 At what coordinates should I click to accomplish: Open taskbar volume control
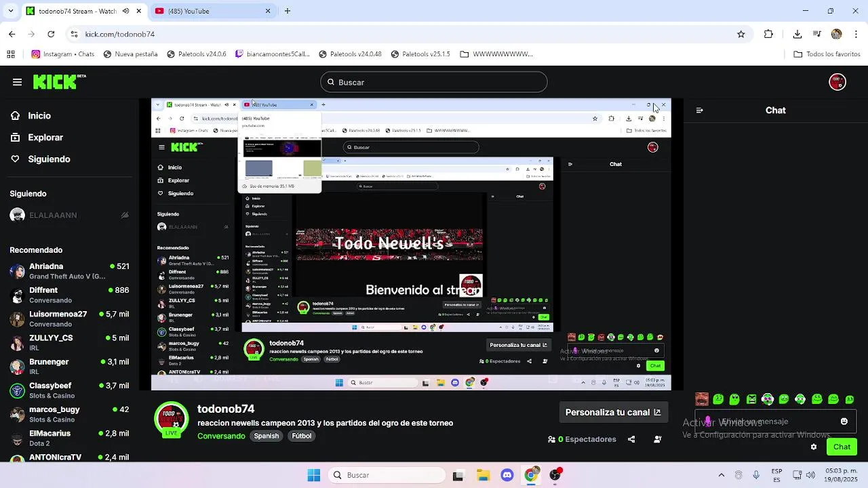click(x=810, y=475)
